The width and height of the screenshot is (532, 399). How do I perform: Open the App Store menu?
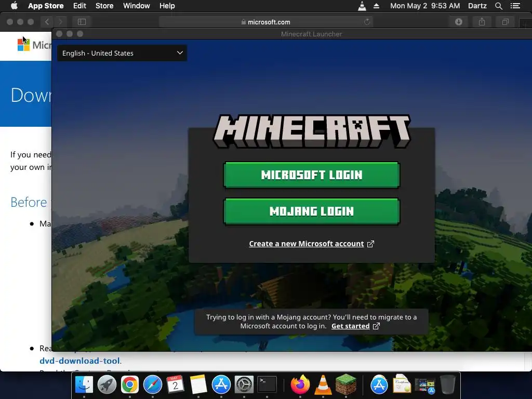pyautogui.click(x=46, y=6)
